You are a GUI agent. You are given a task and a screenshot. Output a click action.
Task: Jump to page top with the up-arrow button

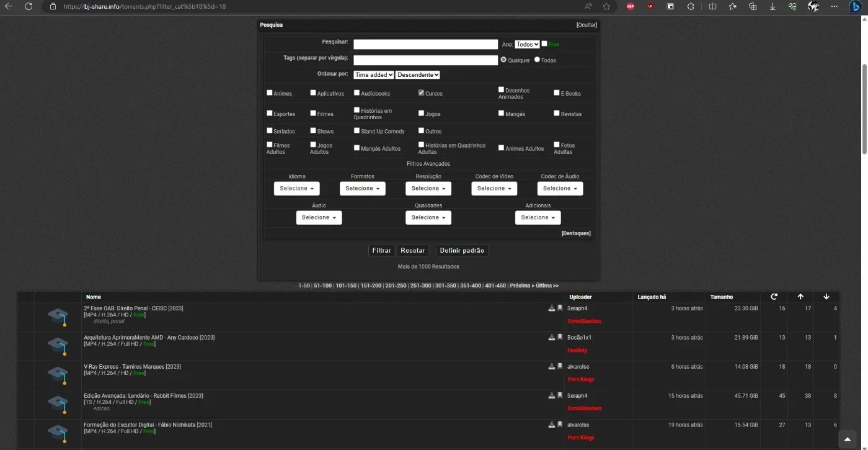[x=848, y=439]
